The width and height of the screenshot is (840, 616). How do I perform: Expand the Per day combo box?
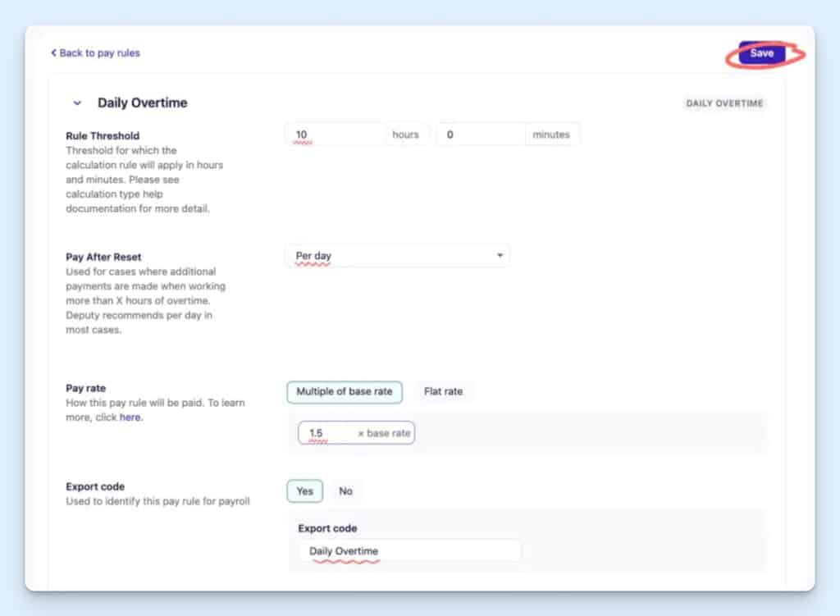tap(398, 255)
